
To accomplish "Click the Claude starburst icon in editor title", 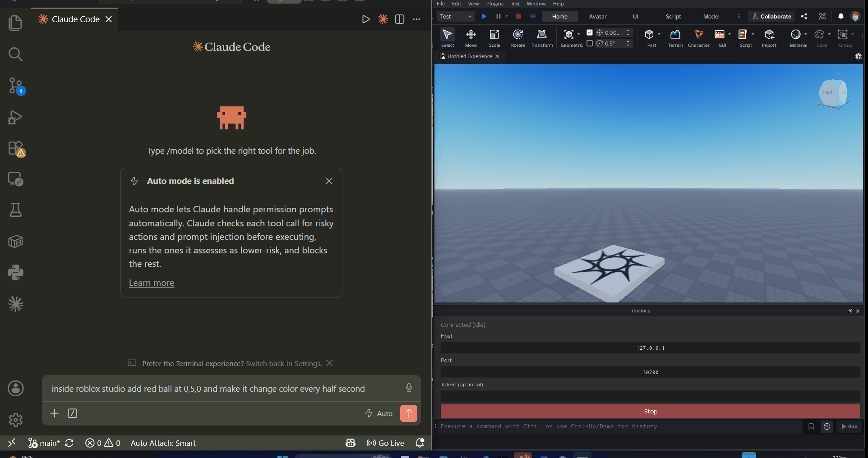I will point(383,19).
